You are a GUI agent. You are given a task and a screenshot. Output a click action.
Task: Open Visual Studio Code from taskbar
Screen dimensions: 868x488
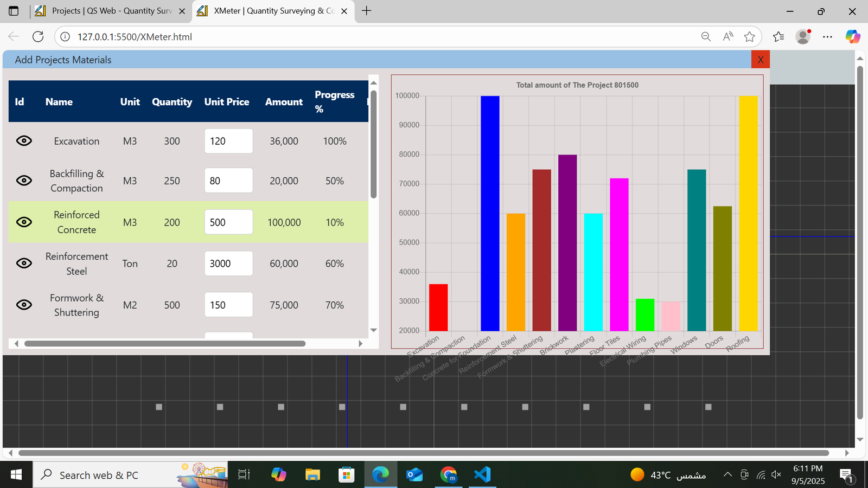482,475
